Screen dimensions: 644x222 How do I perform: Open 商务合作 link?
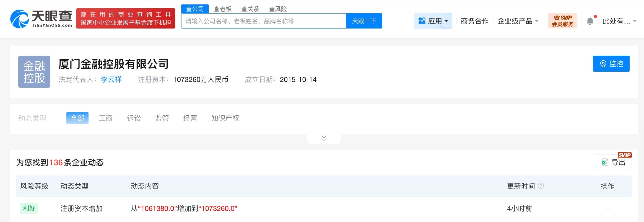click(x=475, y=21)
